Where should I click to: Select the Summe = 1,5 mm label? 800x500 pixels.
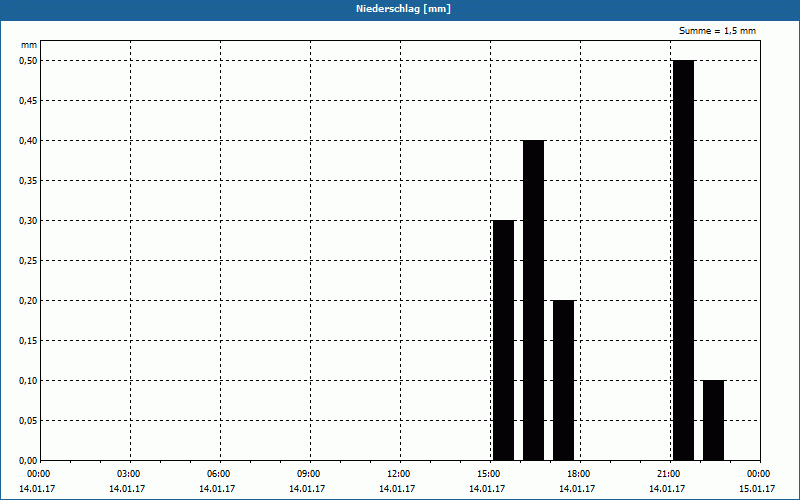717,31
